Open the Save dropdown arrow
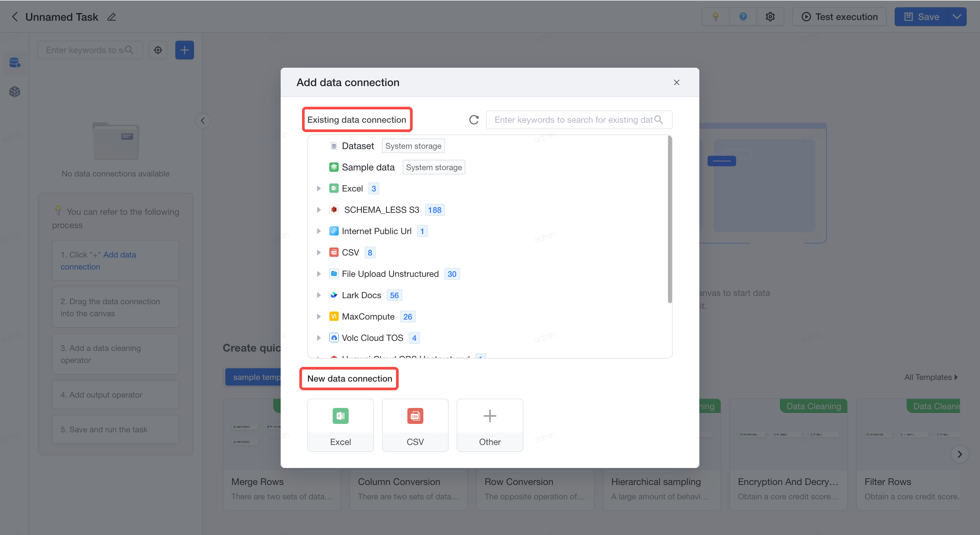This screenshot has height=535, width=980. click(957, 17)
